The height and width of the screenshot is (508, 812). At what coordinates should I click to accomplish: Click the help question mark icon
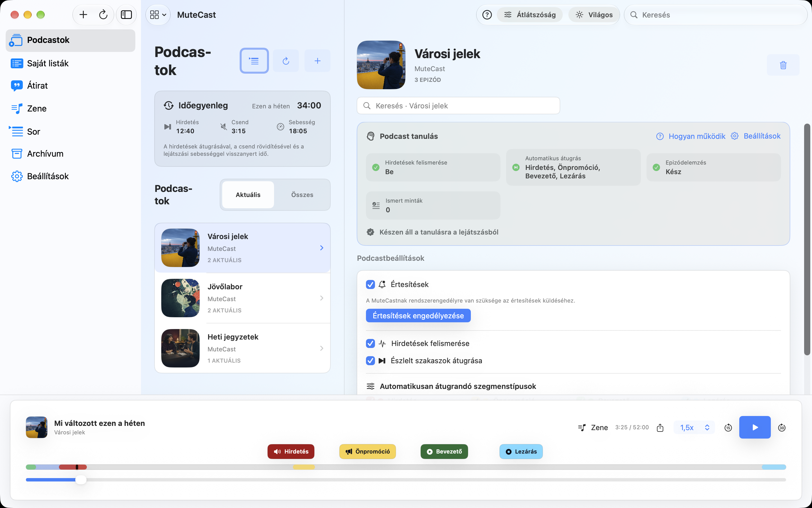tap(487, 15)
